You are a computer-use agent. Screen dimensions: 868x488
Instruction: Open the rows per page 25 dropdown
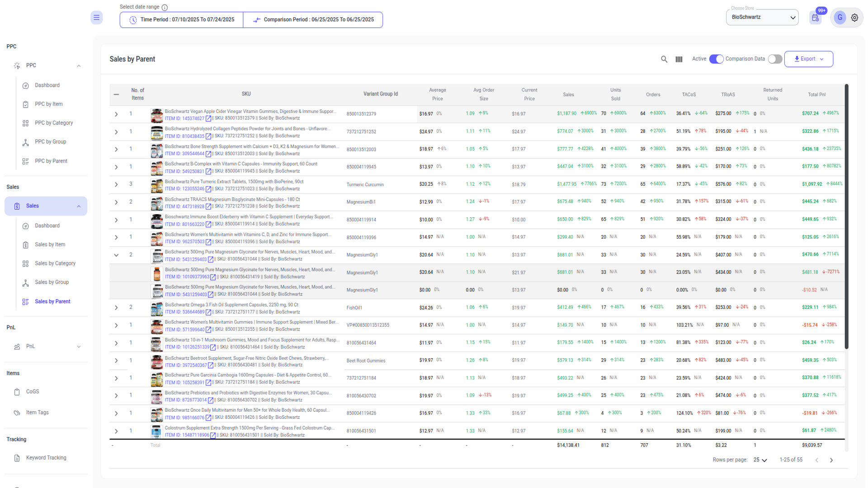pyautogui.click(x=760, y=460)
